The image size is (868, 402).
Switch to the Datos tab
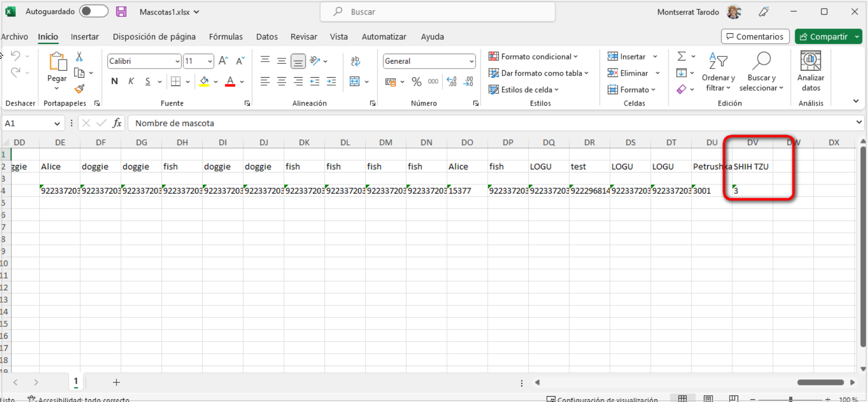pyautogui.click(x=266, y=37)
